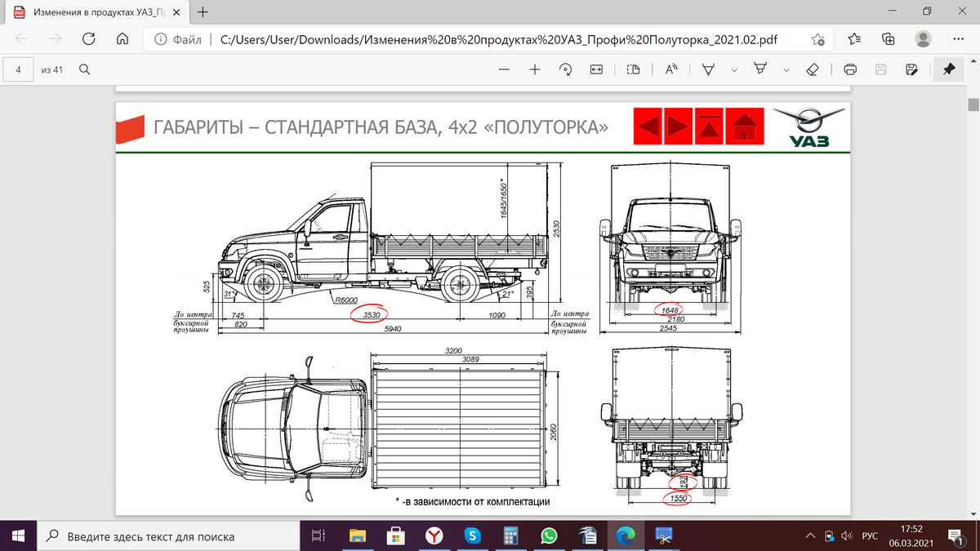Open search in PDF
980x551 pixels.
(x=84, y=70)
